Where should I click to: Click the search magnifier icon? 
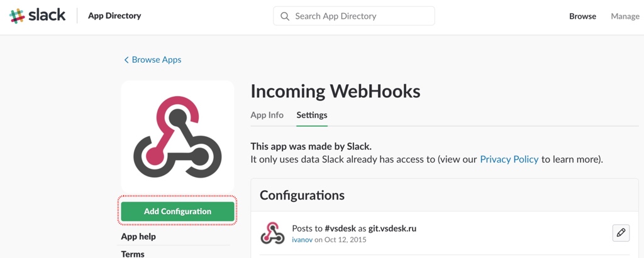(x=285, y=16)
